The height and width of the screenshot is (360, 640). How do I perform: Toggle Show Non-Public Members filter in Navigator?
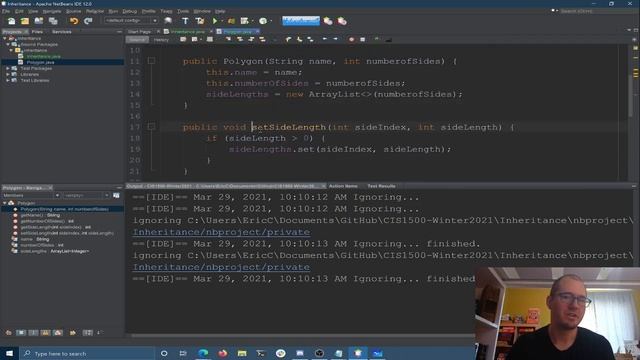(x=45, y=333)
